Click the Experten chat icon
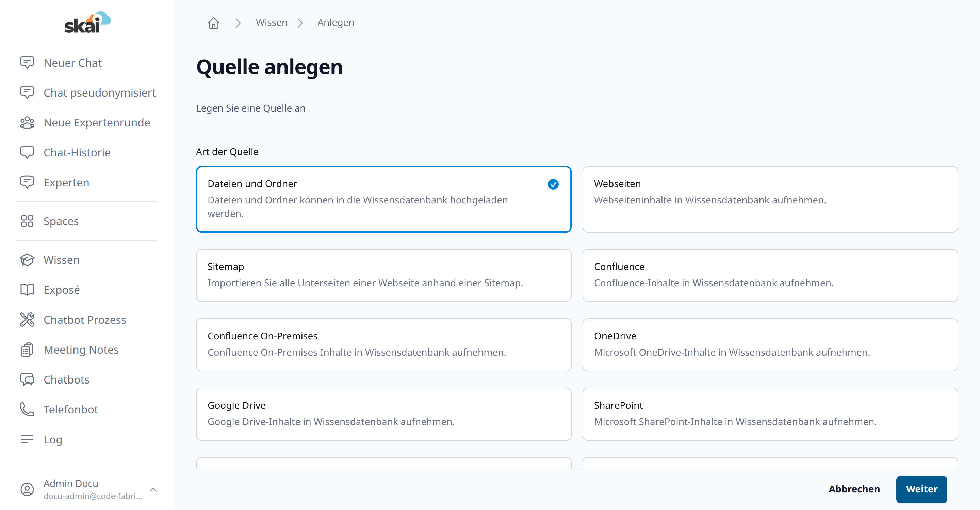This screenshot has height=510, width=980. click(x=27, y=183)
